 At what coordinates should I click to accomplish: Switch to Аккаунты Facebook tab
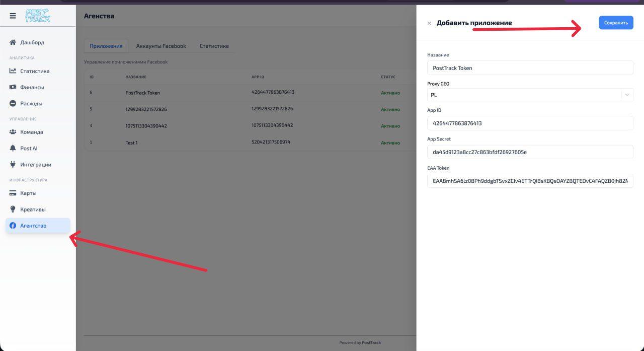(161, 46)
